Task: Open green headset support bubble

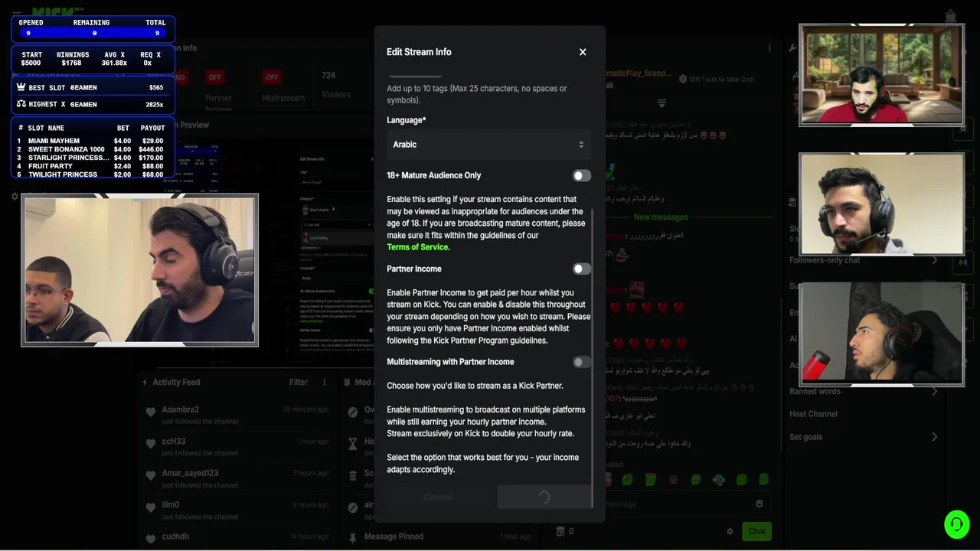Action: (956, 524)
